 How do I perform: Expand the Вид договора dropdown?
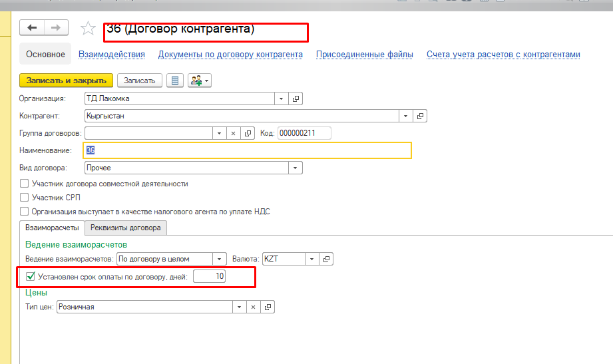click(296, 168)
